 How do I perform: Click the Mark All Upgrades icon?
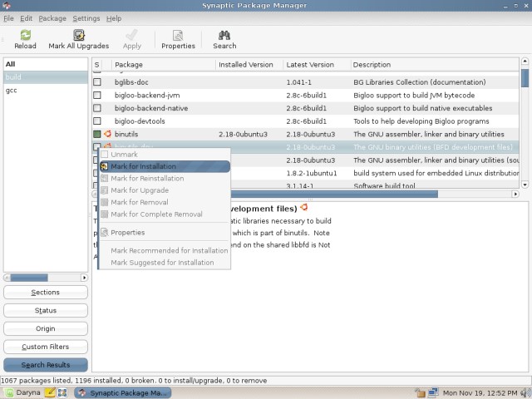(79, 35)
